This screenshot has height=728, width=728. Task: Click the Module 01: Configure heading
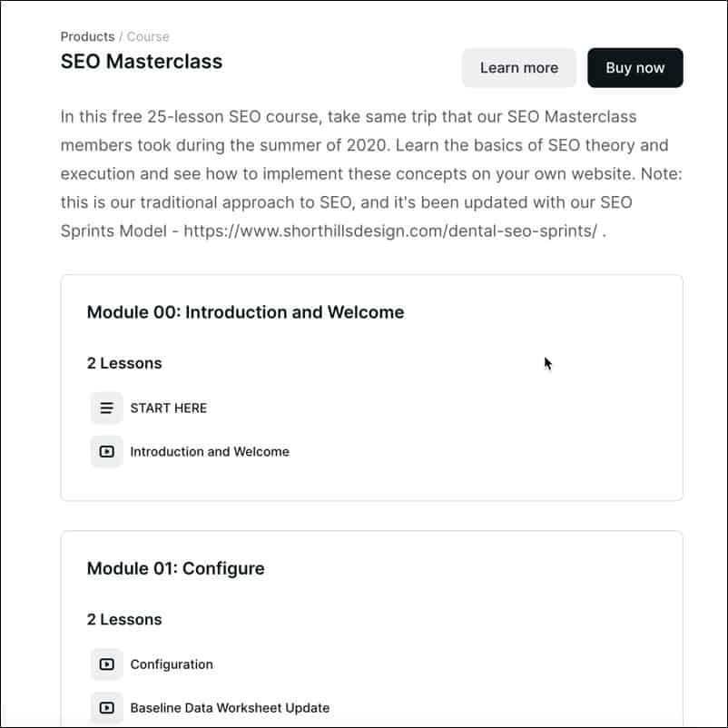175,569
